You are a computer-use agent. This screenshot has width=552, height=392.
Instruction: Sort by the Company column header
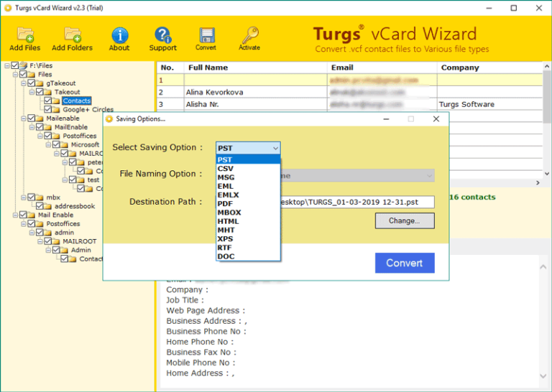[x=489, y=67]
